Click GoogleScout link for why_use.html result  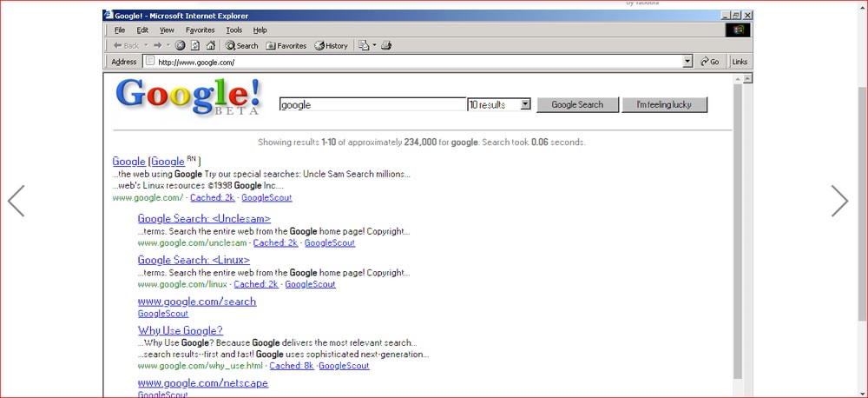tap(344, 366)
